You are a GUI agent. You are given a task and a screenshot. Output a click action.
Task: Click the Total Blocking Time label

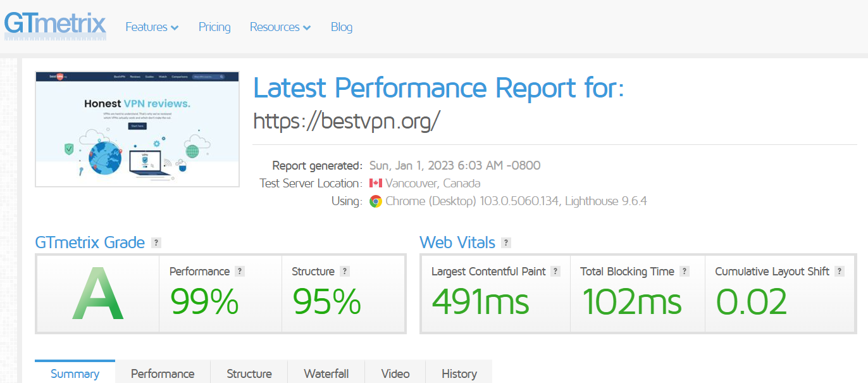click(x=628, y=272)
